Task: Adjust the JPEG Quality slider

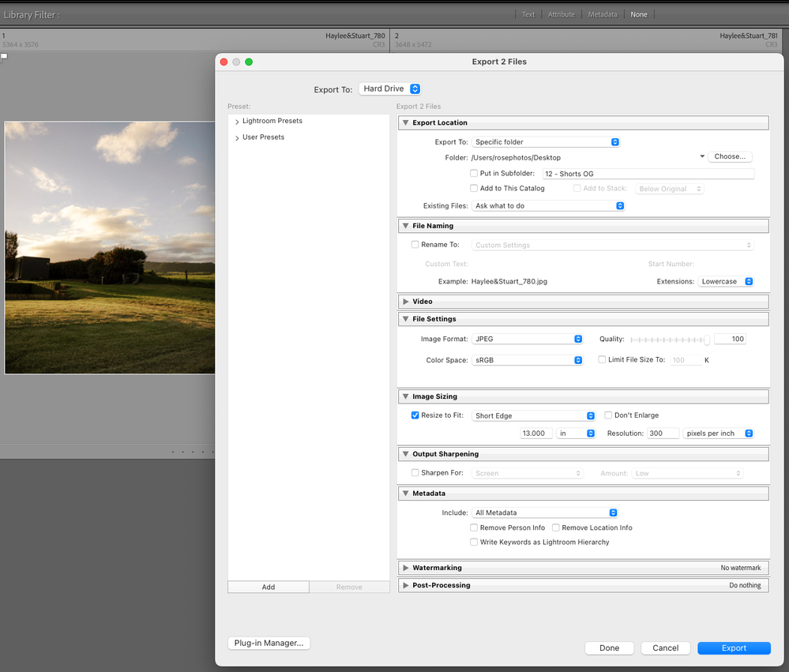Action: (706, 340)
